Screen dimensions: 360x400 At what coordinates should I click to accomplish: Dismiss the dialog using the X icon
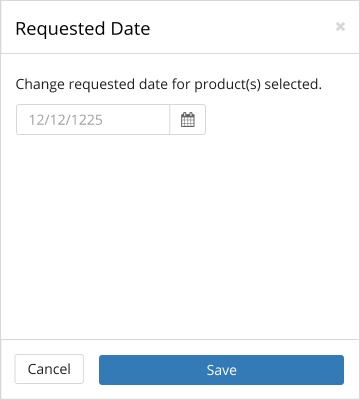pos(340,27)
